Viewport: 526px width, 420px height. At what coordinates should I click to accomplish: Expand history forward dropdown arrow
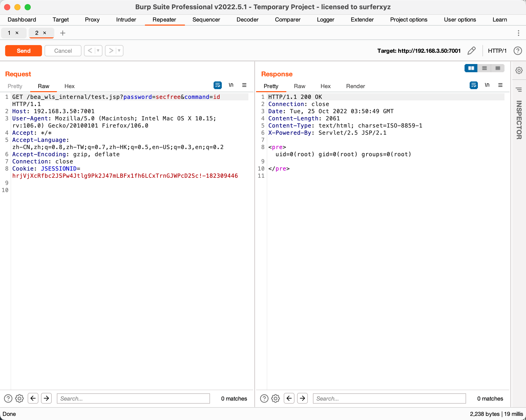coord(119,51)
